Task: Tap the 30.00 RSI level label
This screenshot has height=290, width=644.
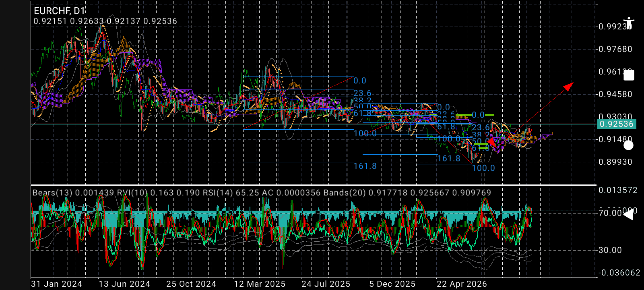Action: coord(610,250)
